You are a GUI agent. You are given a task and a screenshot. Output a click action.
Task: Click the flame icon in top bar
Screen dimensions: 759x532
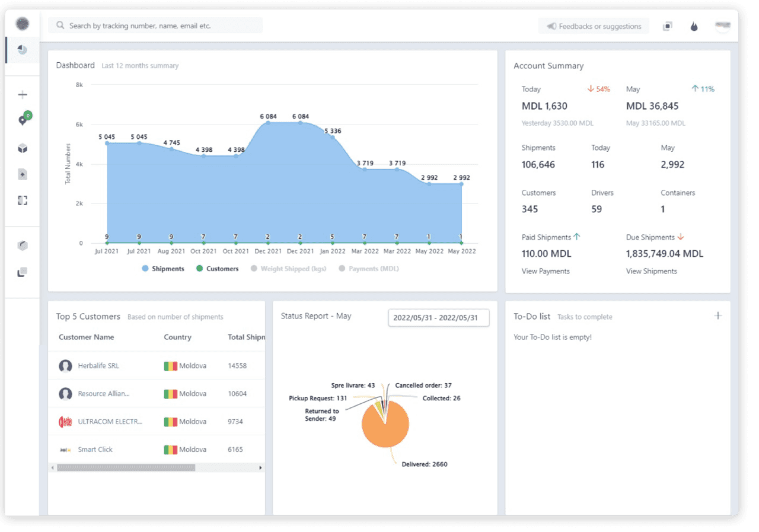[x=694, y=26]
